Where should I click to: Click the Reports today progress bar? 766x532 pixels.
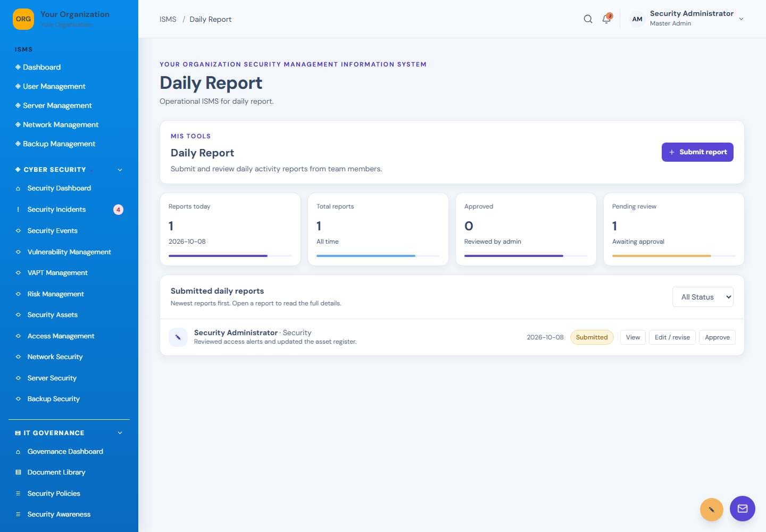coord(230,256)
